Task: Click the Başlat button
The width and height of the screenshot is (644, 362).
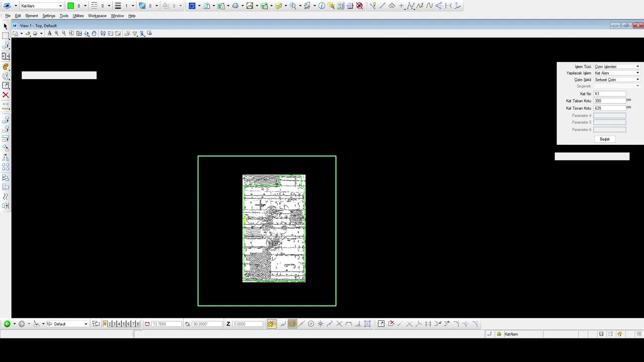Action: 605,139
